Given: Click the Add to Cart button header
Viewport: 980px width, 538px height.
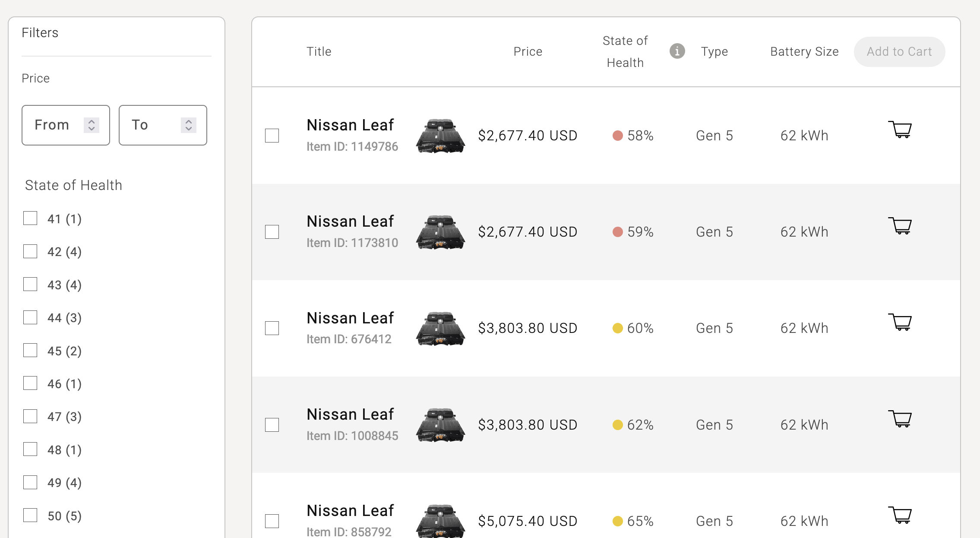Looking at the screenshot, I should click(899, 51).
